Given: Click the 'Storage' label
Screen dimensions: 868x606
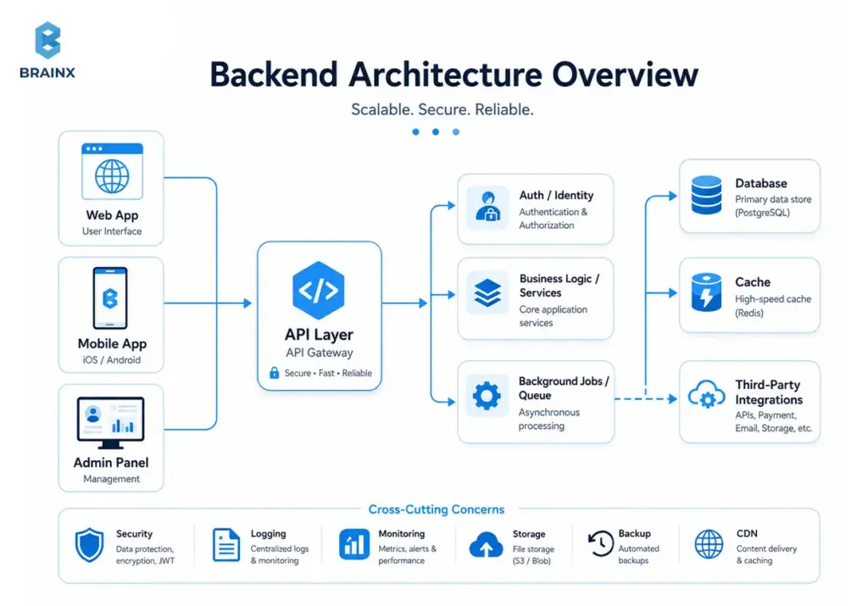Looking at the screenshot, I should click(x=529, y=534).
